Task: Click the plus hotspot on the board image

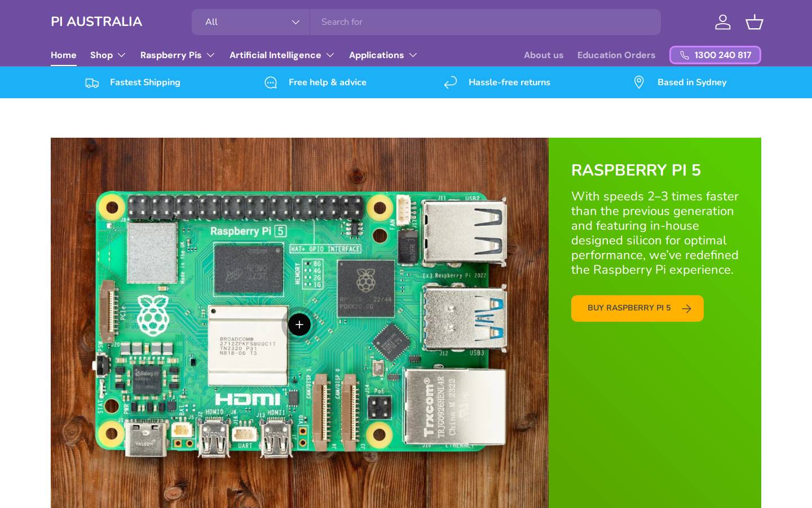Action: point(299,325)
